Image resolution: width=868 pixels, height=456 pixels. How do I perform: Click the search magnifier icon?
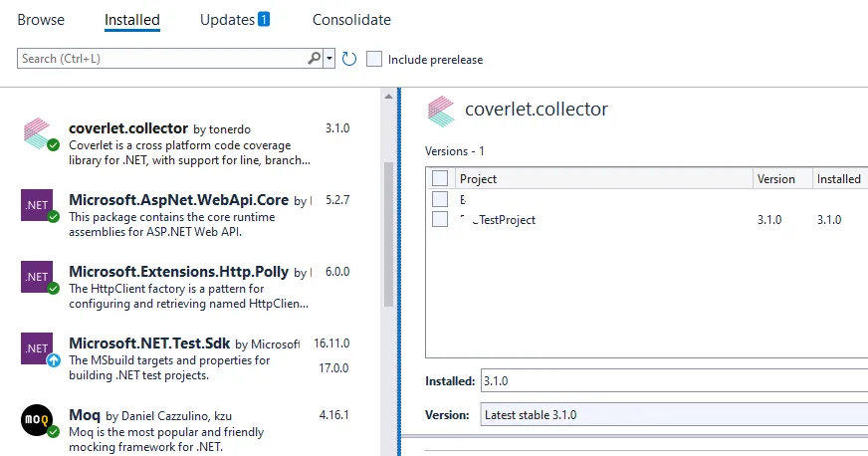click(314, 58)
